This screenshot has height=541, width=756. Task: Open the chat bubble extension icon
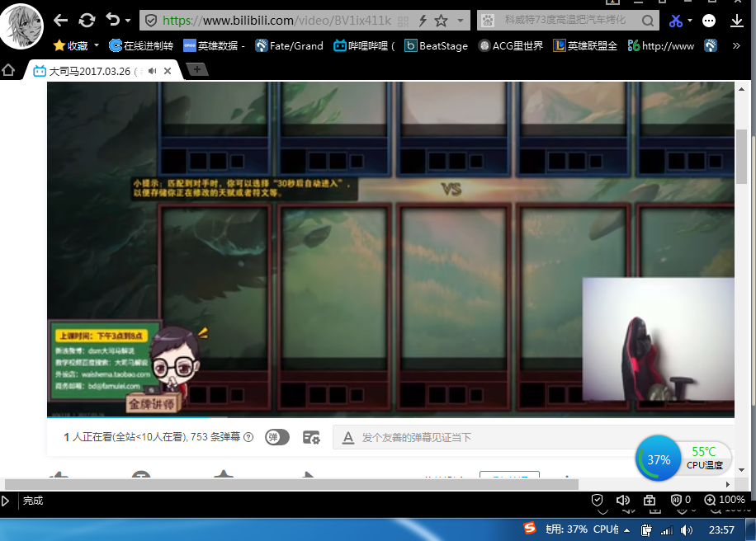click(x=709, y=21)
